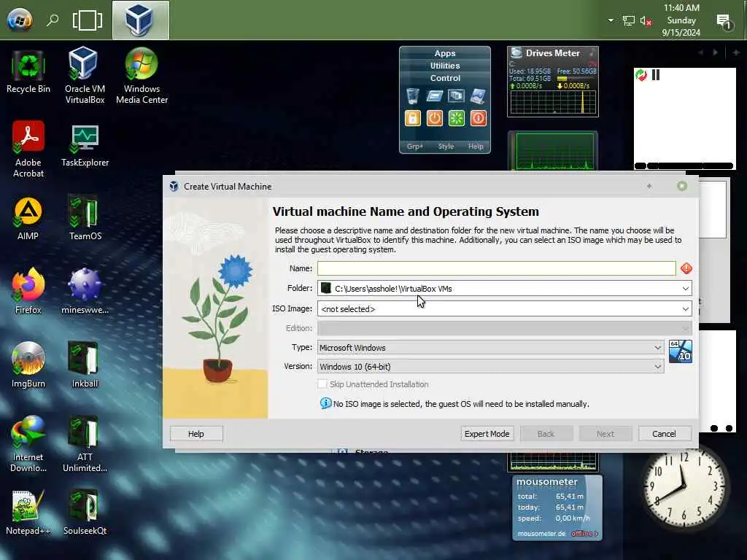
Task: Select Control tab in gadget
Action: (x=445, y=78)
